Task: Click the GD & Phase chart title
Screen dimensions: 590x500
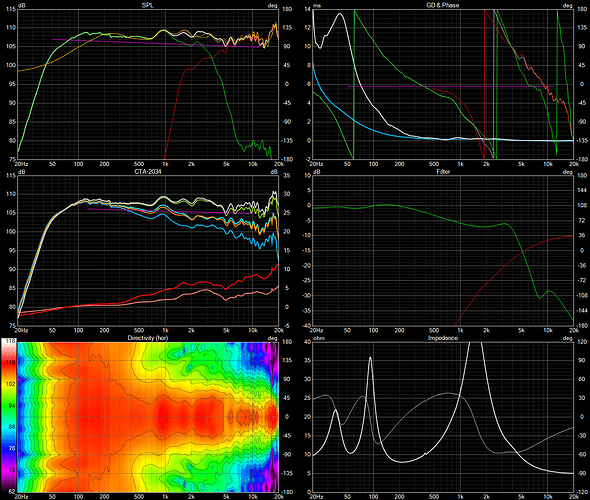Action: point(442,5)
